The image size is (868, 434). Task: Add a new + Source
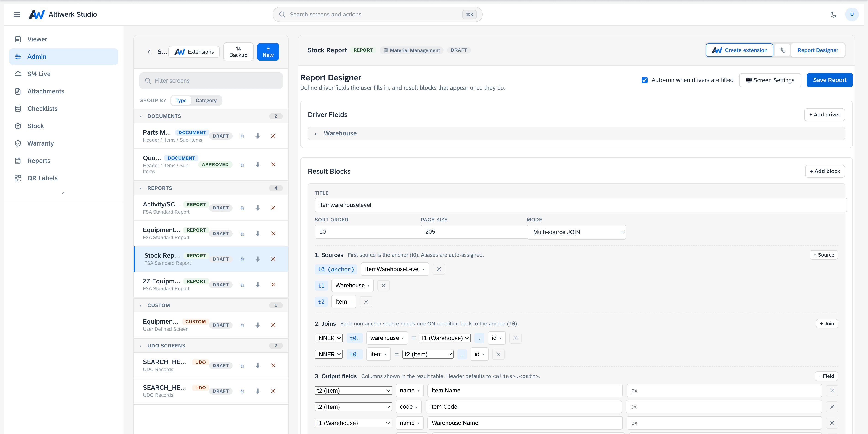(x=823, y=255)
